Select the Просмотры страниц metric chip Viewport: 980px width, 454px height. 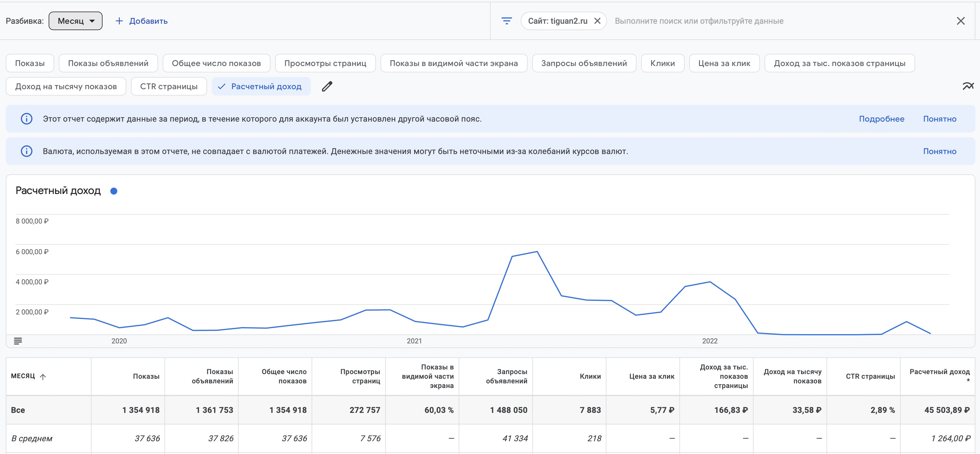325,63
